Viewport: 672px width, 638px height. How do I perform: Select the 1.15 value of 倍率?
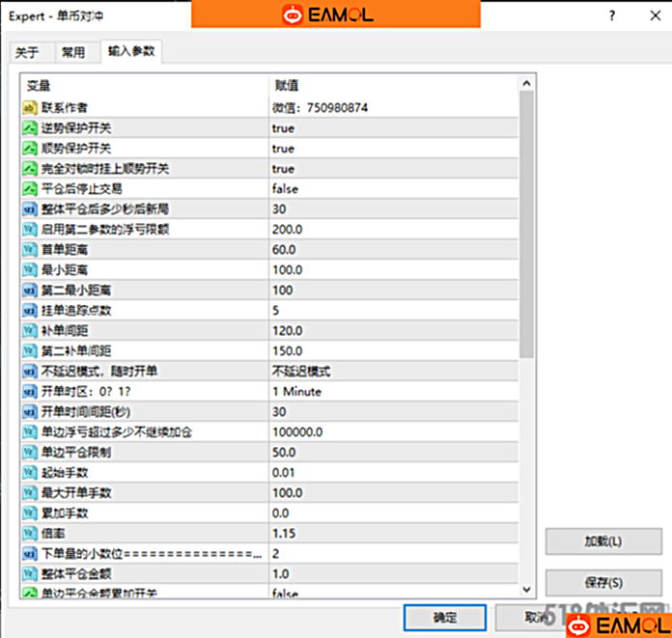(393, 534)
